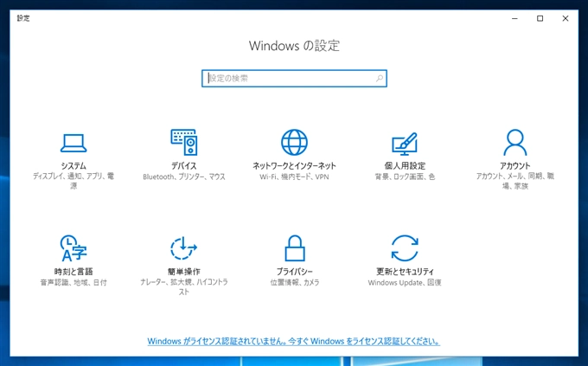The width and height of the screenshot is (588, 366).
Task: Select the 時刻と言語 title text
Action: [x=73, y=272]
